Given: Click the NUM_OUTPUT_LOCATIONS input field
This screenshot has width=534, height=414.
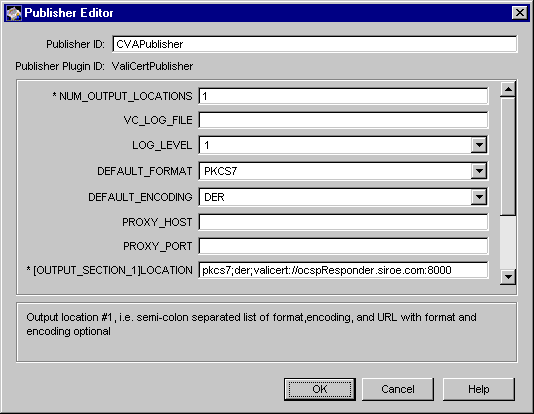Looking at the screenshot, I should [343, 96].
